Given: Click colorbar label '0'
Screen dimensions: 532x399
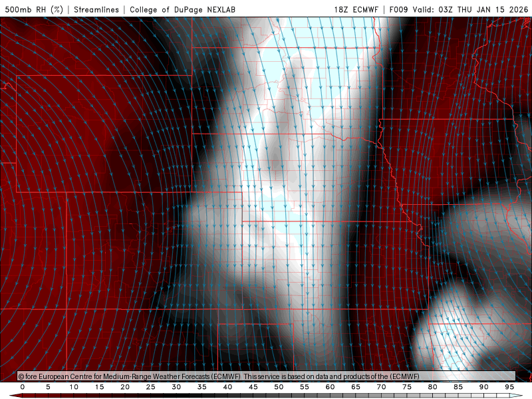Looking at the screenshot, I should click(x=23, y=387).
